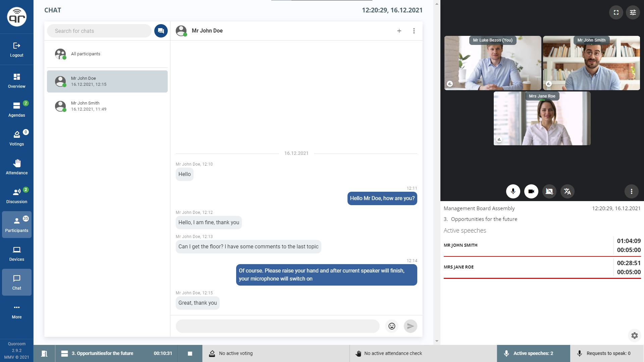Click the Logout button

pos(17,49)
